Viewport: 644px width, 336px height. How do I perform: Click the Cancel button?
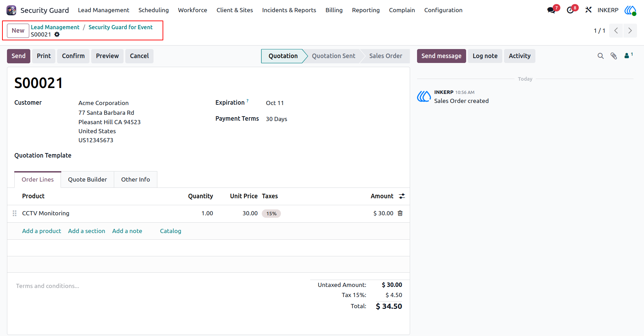pyautogui.click(x=139, y=56)
